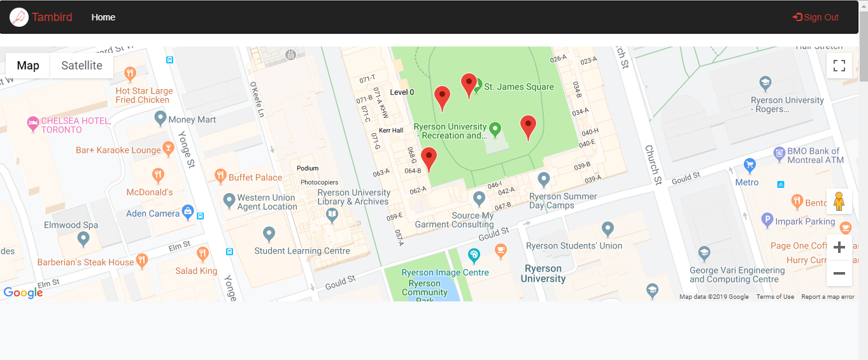Switch to Map view

coord(28,66)
